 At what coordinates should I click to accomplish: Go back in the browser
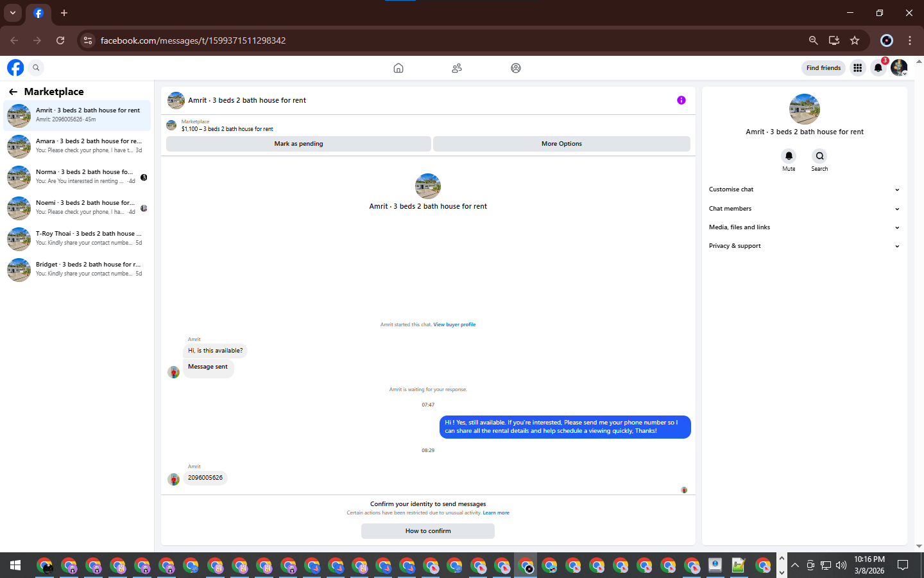click(x=14, y=40)
